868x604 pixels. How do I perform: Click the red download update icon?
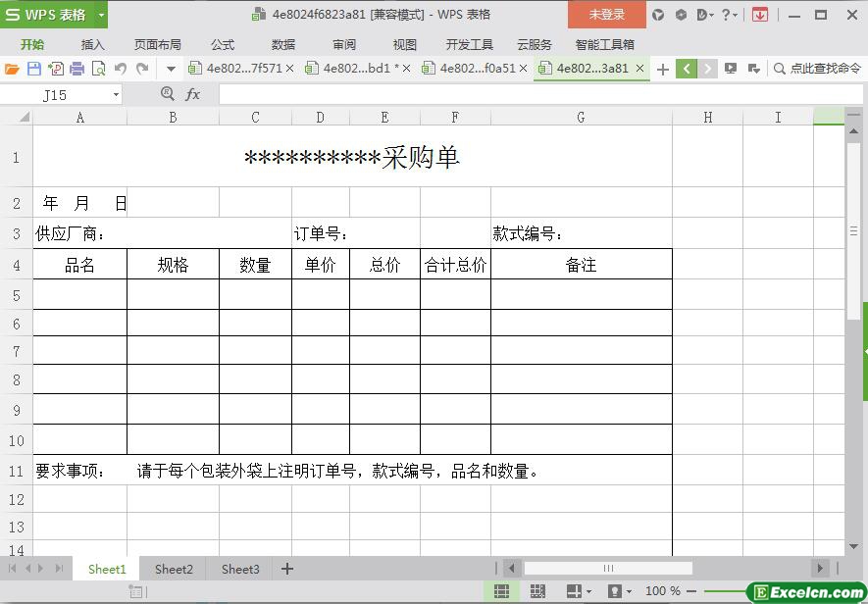760,15
